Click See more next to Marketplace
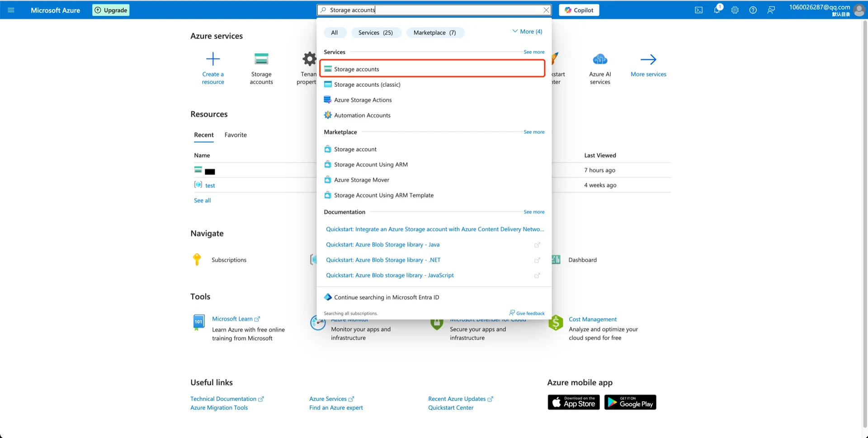868x438 pixels. [x=534, y=132]
